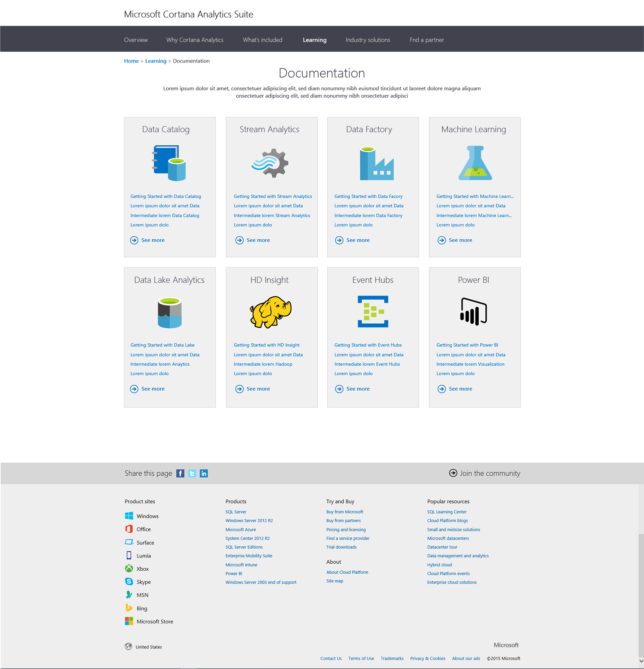Click the Data Factory building icon
This screenshot has height=669, width=644.
click(377, 163)
